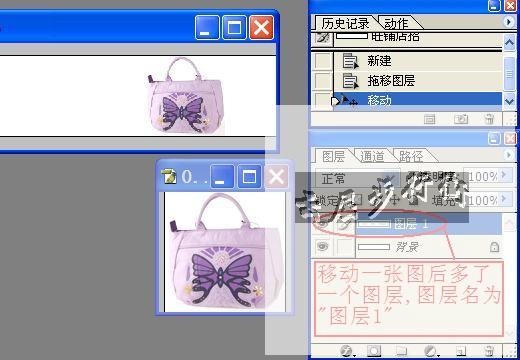Open History panel options menu arrow

[x=508, y=22]
